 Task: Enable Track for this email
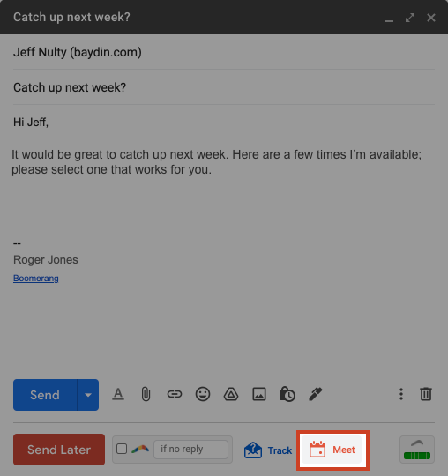click(x=268, y=450)
